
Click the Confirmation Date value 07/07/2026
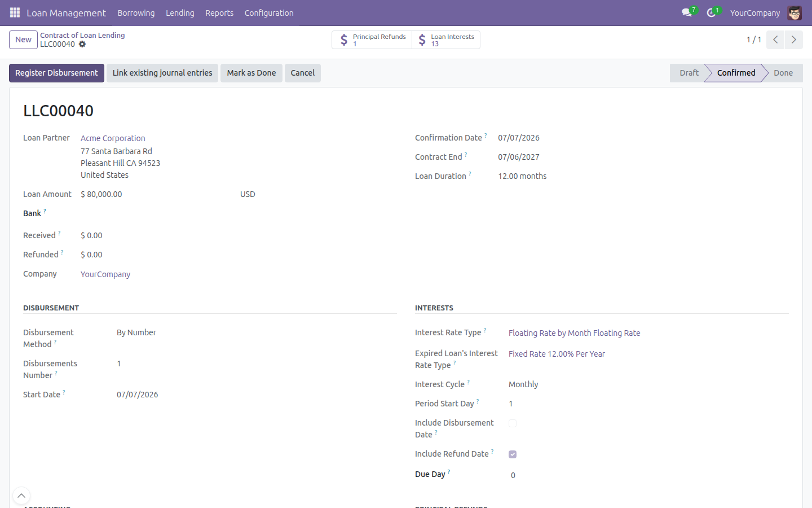(519, 138)
